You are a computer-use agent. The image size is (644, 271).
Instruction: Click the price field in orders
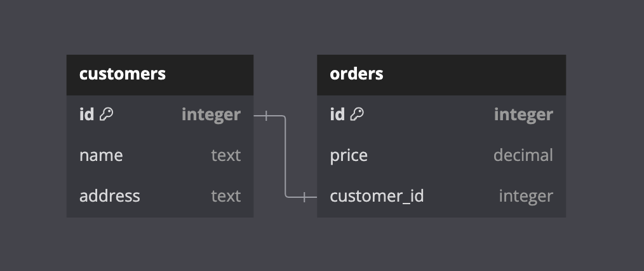point(349,155)
